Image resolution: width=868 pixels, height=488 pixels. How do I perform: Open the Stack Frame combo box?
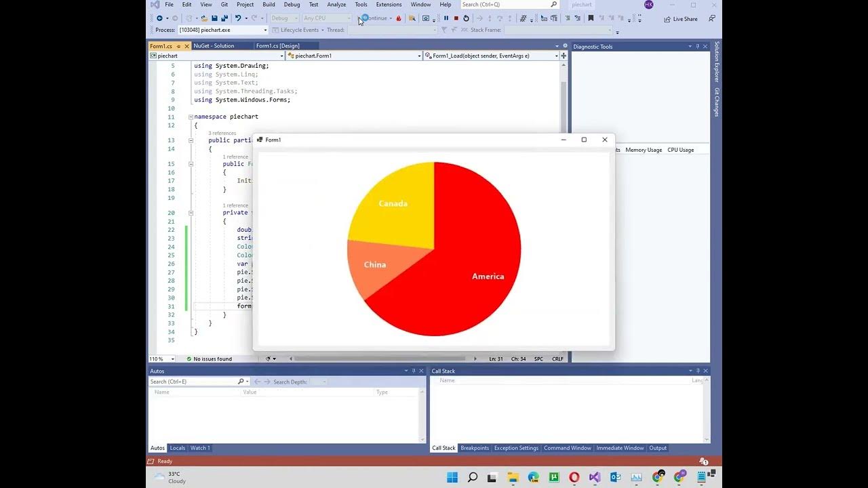[558, 30]
